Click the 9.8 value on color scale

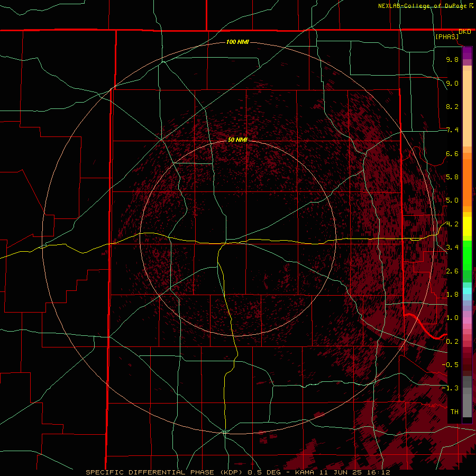coord(452,60)
